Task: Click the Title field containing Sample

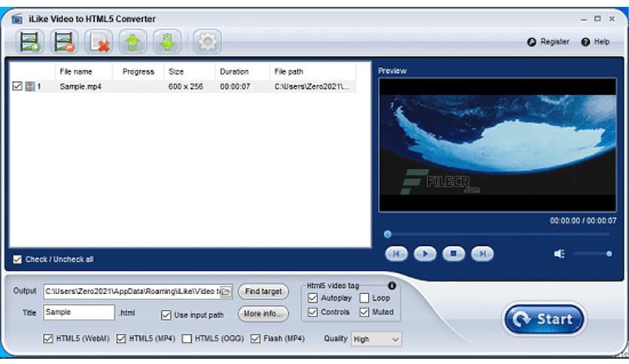Action: click(79, 312)
